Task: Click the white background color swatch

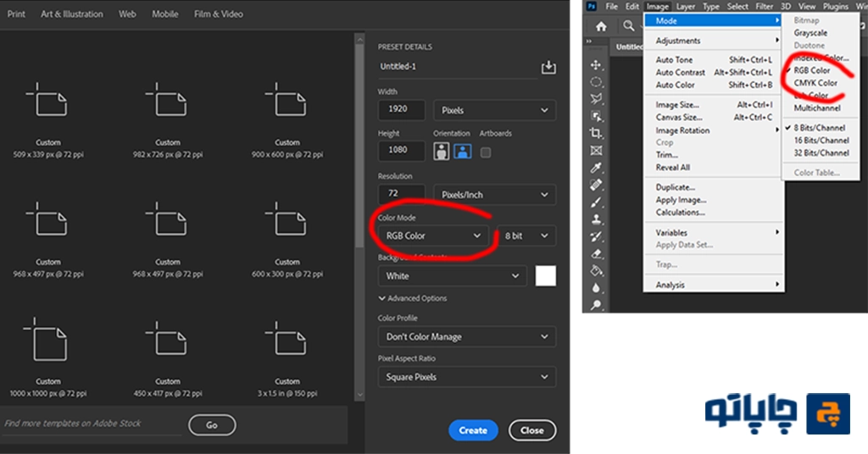Action: (x=546, y=275)
